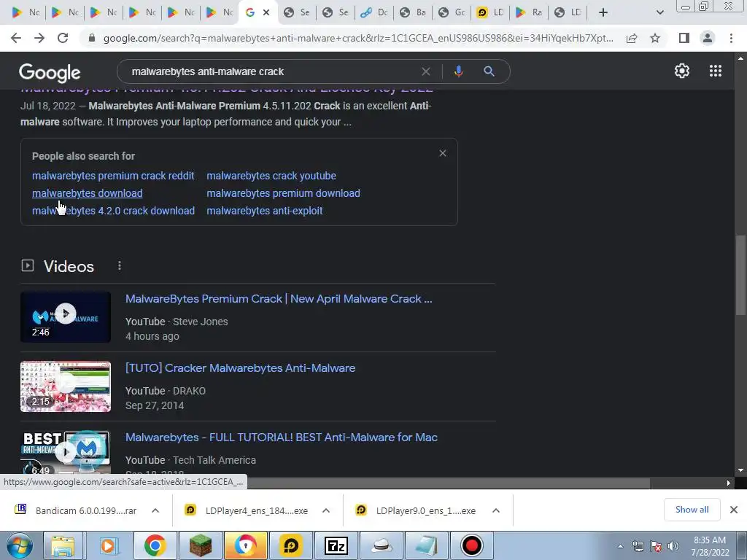Open Chrome's three-dot menu

point(731,38)
